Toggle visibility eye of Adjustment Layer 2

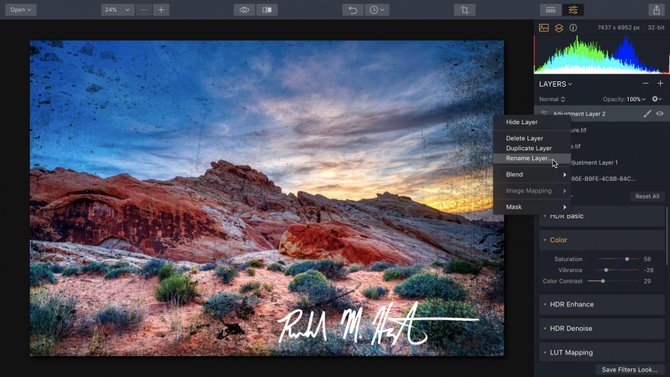point(660,114)
